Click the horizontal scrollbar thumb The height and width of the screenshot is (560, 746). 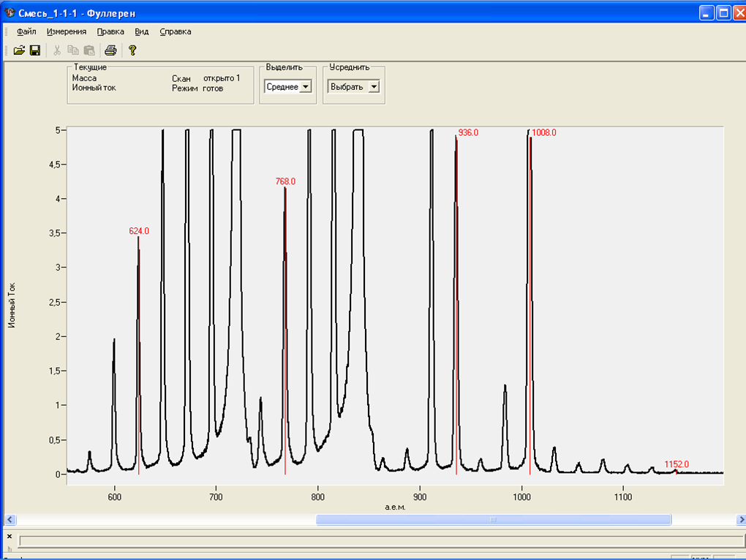[493, 520]
